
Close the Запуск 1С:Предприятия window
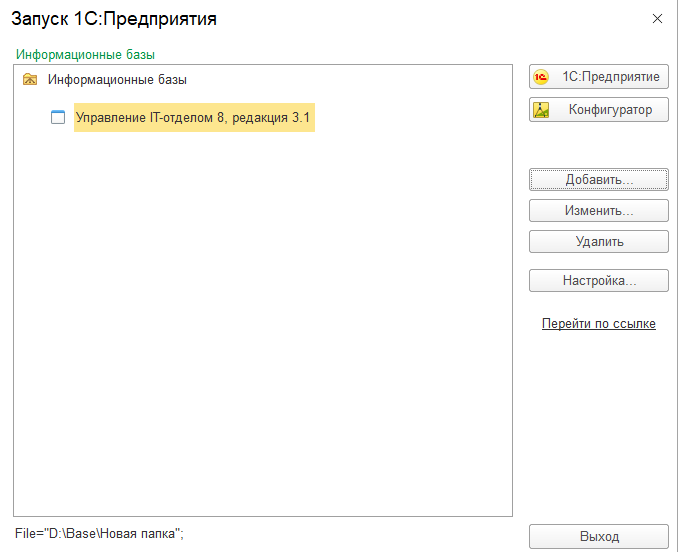pos(657,19)
